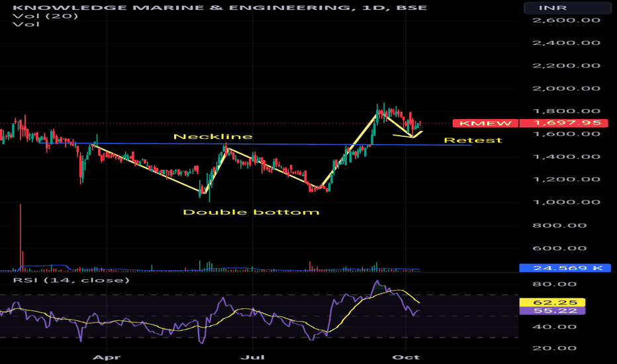The image size is (617, 364).
Task: Select the RSI (14, close) indicator label
Action: pos(71,280)
